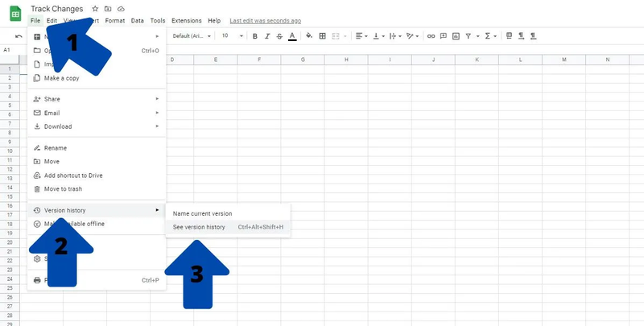Screen dimensions: 644x326
Task: Choose See version history
Action: coord(228,227)
